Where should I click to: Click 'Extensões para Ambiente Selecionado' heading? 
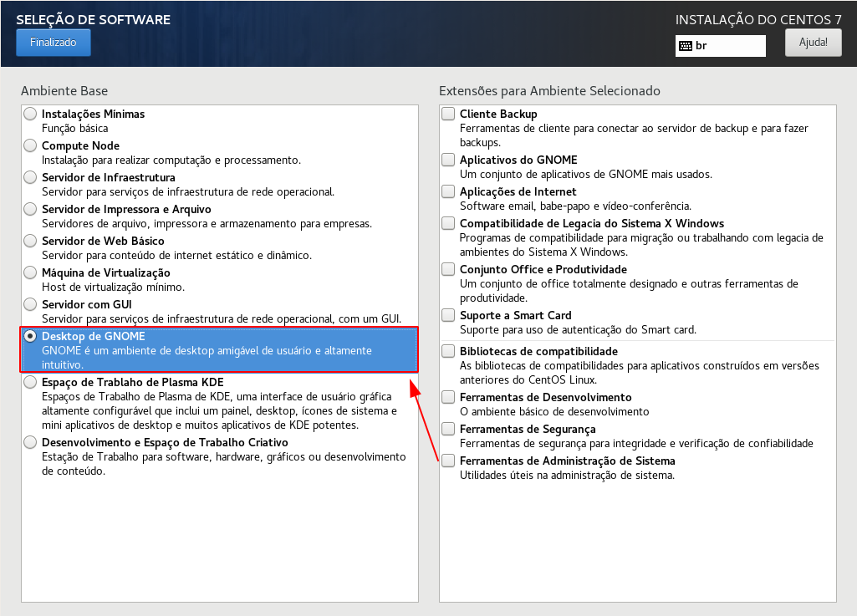(550, 91)
